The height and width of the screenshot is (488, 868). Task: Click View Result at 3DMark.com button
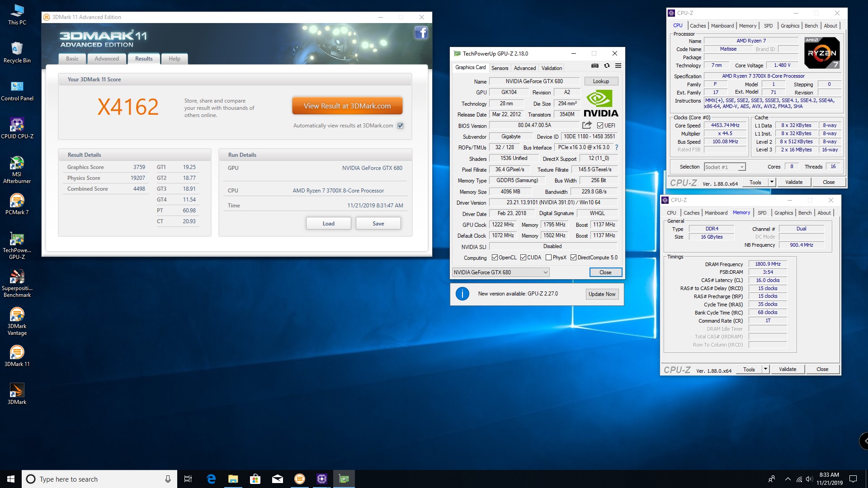tap(347, 106)
